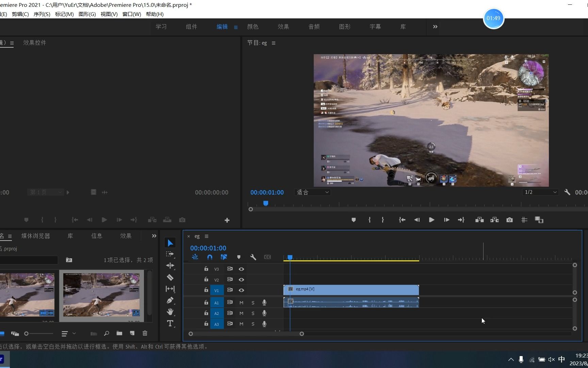Toggle comparison view in program monitor
The height and width of the screenshot is (368, 588).
(x=539, y=220)
